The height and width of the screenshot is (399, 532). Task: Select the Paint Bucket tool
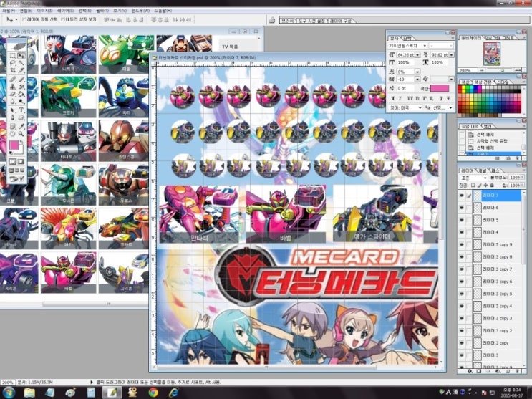pos(21,94)
